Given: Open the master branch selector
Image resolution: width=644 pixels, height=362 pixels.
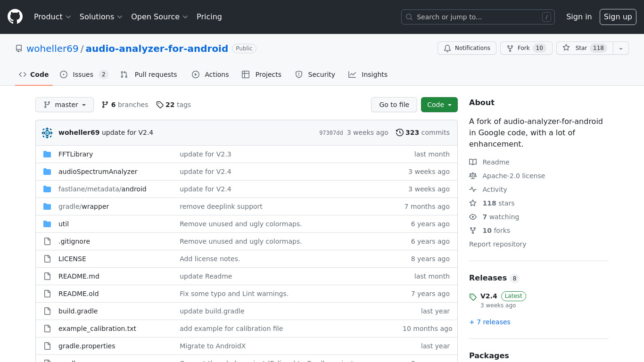Looking at the screenshot, I should click(x=65, y=105).
